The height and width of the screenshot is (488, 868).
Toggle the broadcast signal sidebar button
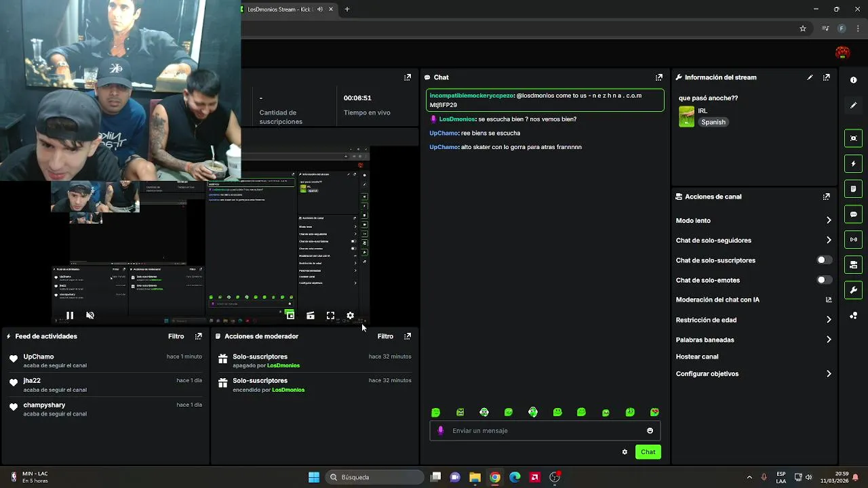coord(853,239)
